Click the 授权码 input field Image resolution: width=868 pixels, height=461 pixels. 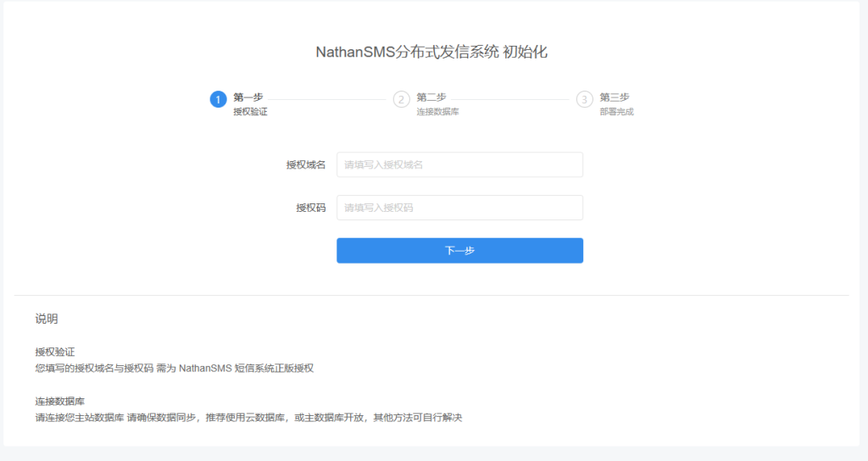(x=459, y=208)
